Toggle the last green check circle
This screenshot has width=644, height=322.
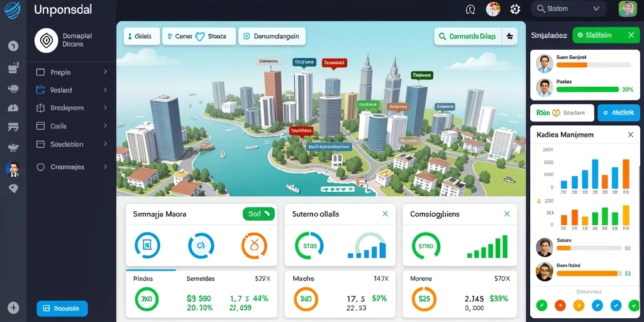pos(634,305)
